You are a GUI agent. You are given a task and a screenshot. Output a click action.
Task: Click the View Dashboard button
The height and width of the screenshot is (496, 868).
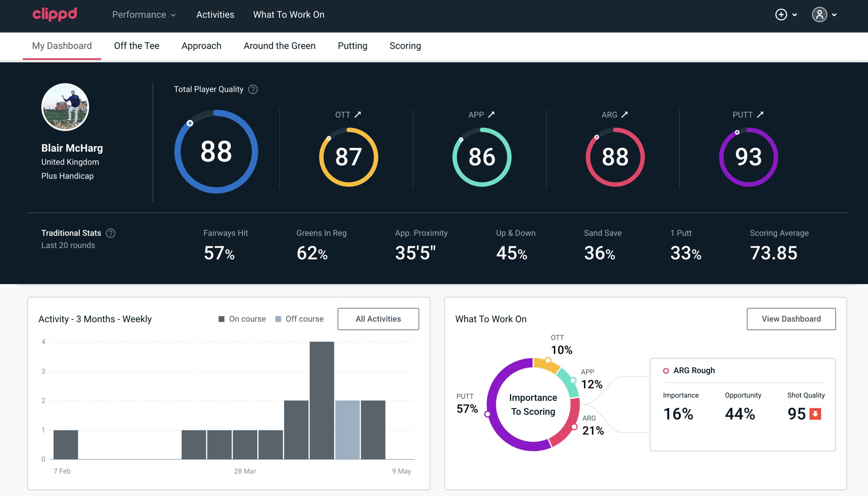[791, 319]
